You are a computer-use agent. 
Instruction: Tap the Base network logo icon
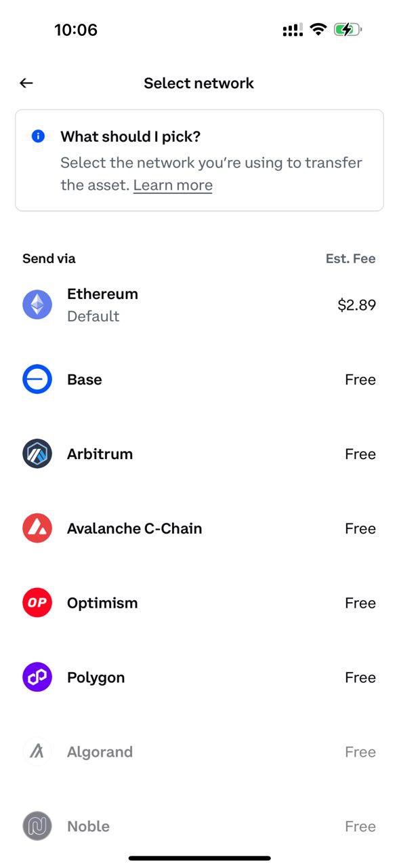coord(37,379)
